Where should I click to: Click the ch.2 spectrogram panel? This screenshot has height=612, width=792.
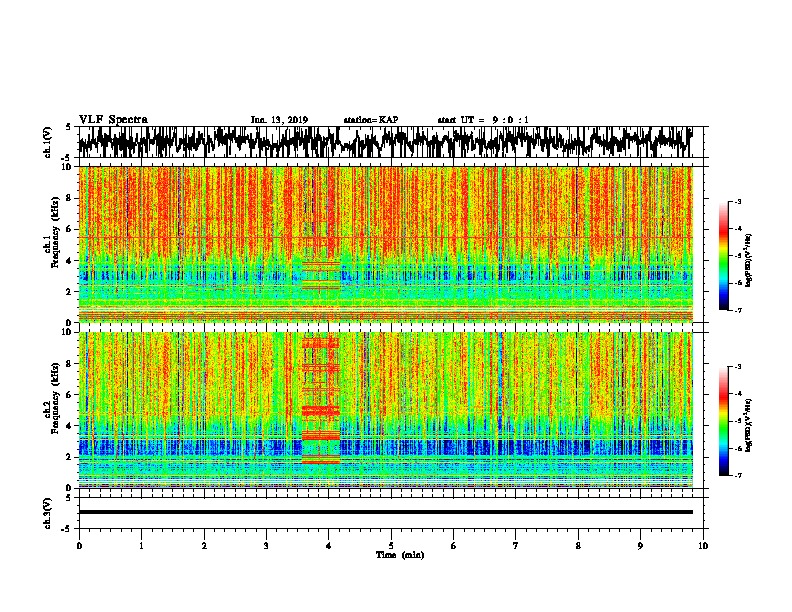(385, 410)
